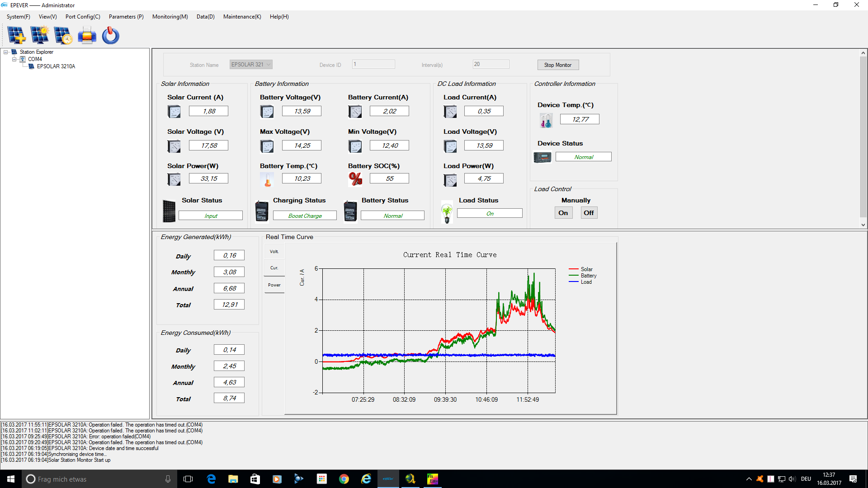Click the Device Status controller icon
This screenshot has width=868, height=488.
point(542,157)
